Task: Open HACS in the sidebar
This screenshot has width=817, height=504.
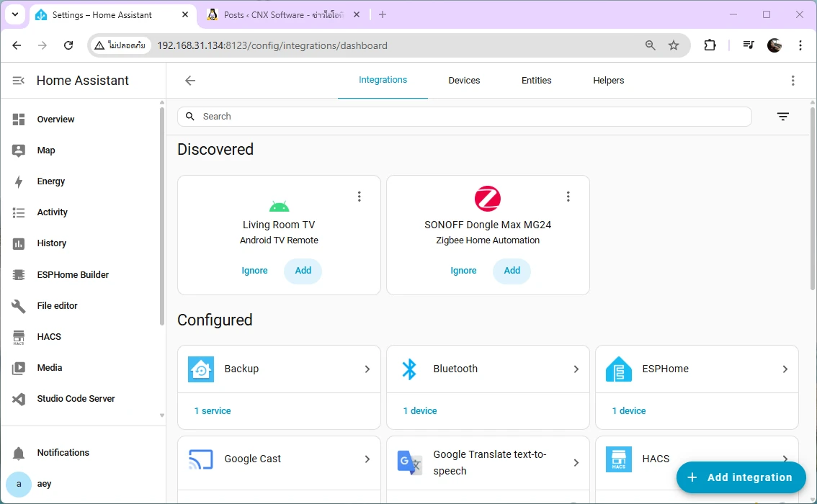Action: [48, 337]
